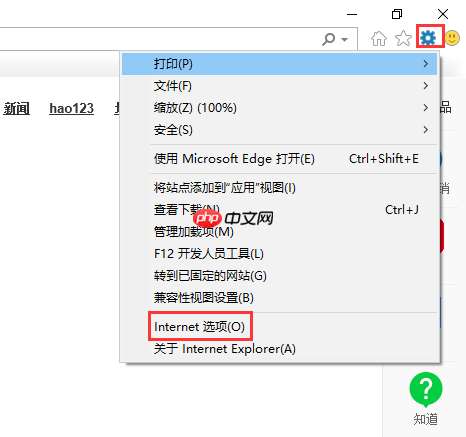Open the 安全(S) submenu
The image size is (466, 437).
coord(279,130)
